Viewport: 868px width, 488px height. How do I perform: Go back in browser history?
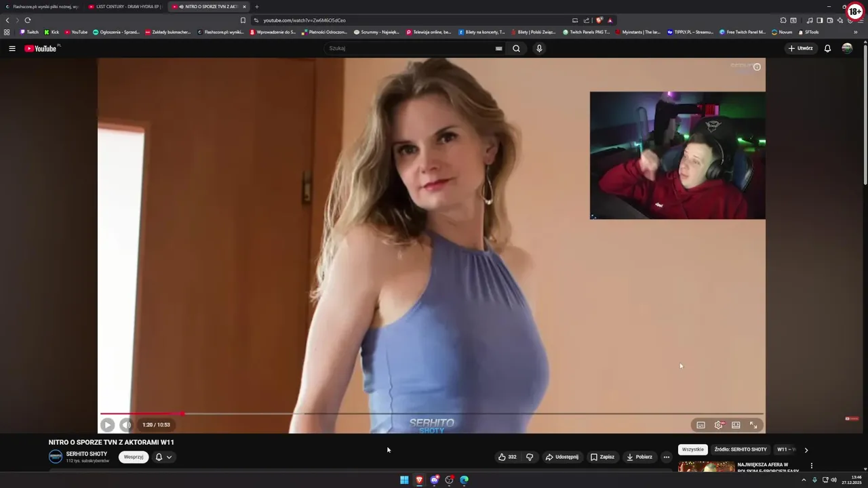click(x=7, y=20)
